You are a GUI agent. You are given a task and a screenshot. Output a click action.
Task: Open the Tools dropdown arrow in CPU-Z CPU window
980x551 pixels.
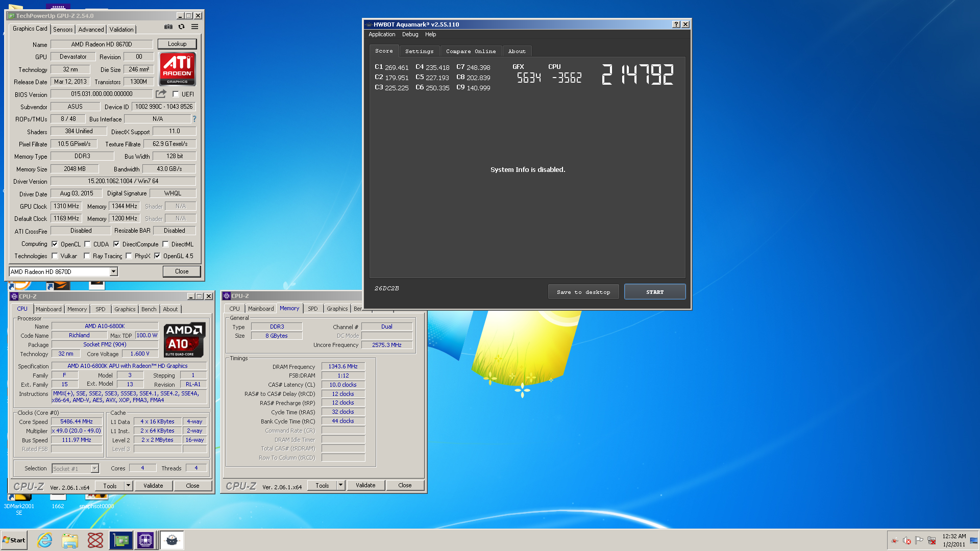tap(128, 486)
